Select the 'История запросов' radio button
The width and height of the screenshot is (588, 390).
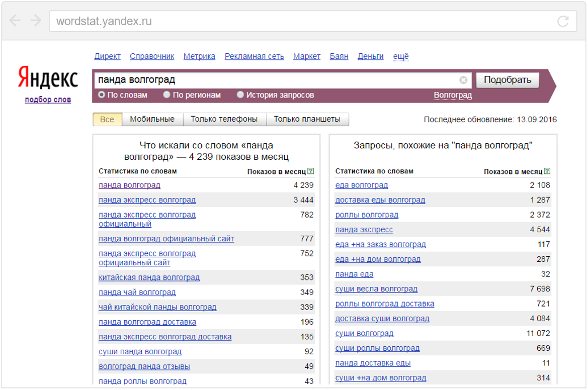(240, 95)
